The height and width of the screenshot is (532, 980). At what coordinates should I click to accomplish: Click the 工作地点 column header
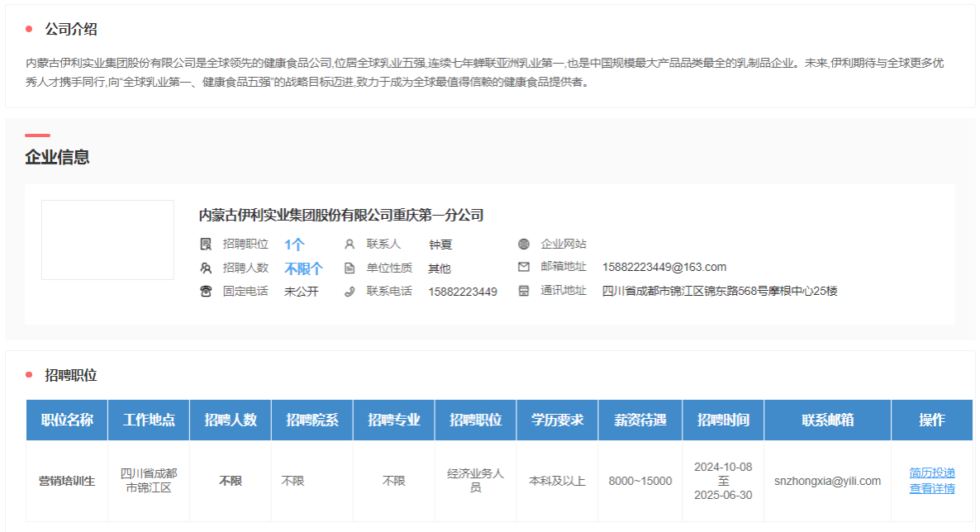point(149,420)
